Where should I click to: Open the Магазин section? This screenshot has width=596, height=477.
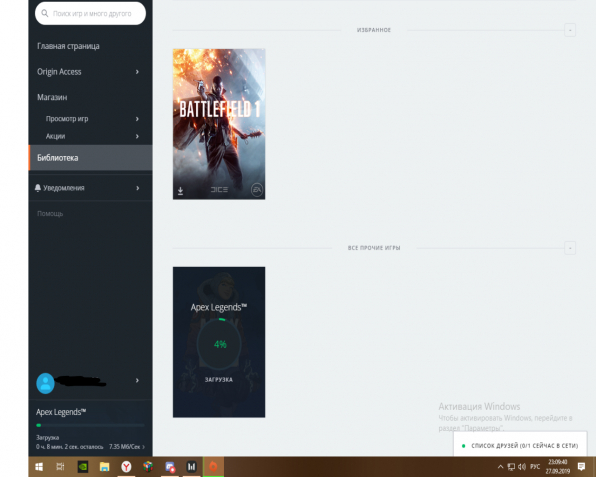click(52, 97)
